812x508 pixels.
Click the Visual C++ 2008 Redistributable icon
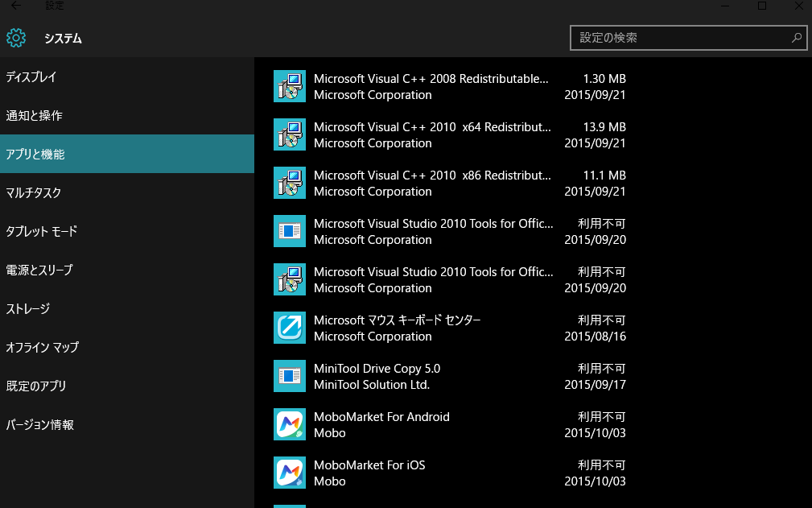click(290, 86)
